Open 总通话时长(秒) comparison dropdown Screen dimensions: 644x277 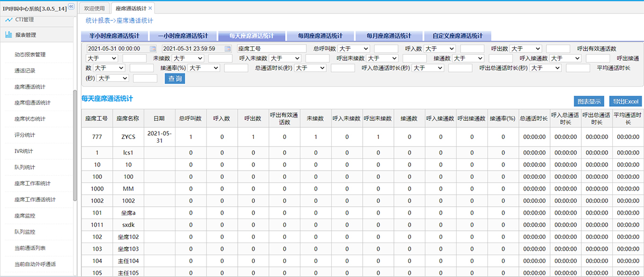click(x=310, y=68)
